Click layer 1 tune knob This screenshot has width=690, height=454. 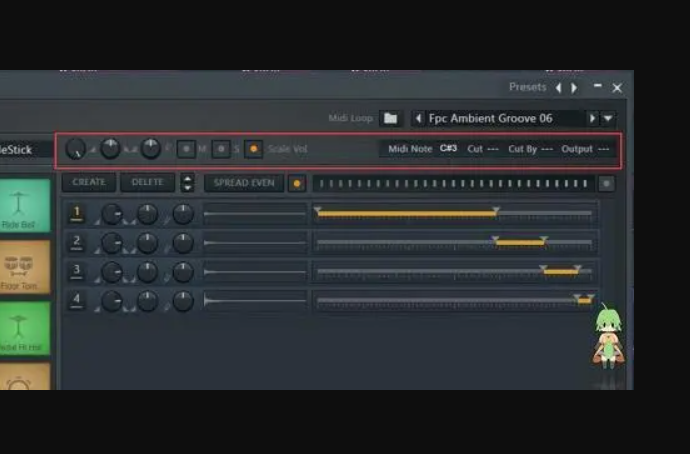point(183,214)
